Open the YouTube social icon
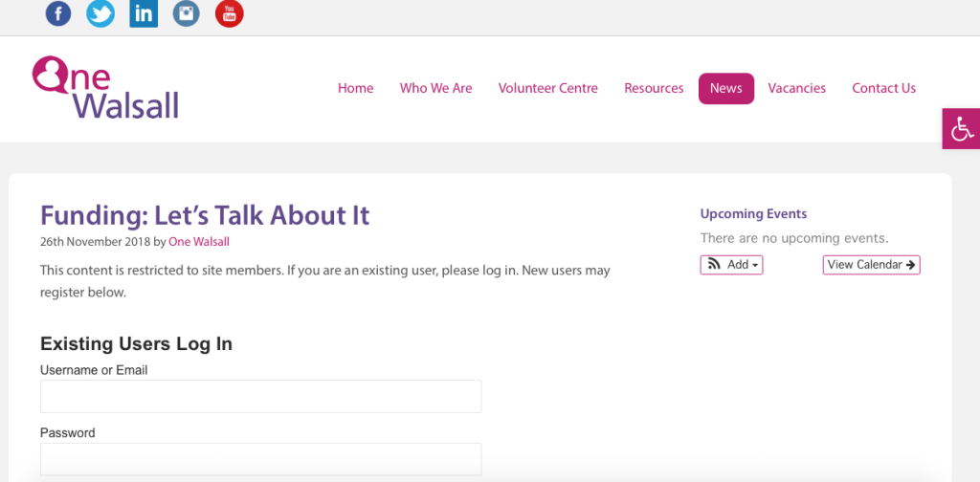Image resolution: width=980 pixels, height=482 pixels. point(230,13)
